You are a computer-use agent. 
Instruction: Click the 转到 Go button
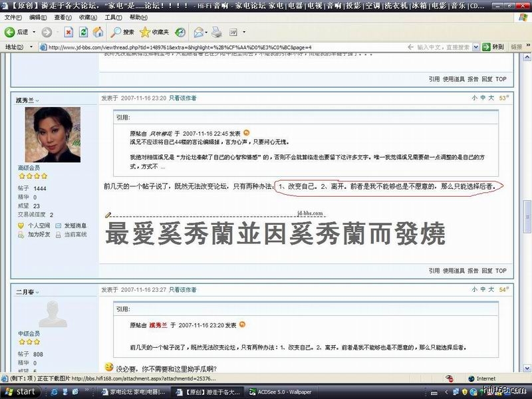pos(494,47)
